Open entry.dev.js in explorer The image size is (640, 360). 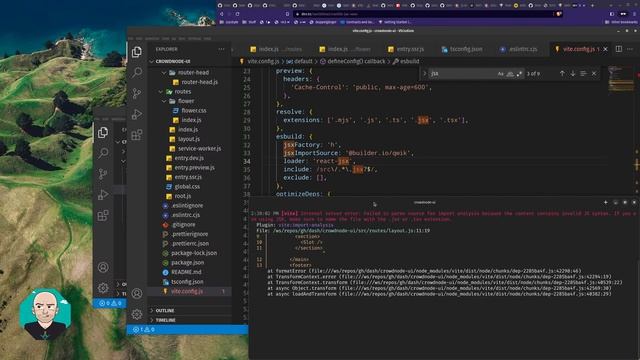[189, 158]
